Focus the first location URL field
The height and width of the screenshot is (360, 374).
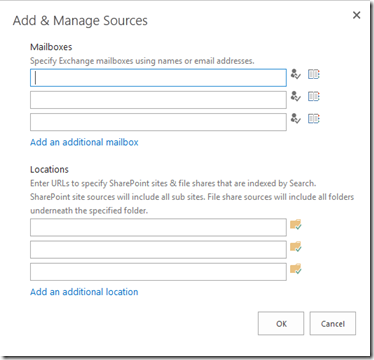pos(158,227)
